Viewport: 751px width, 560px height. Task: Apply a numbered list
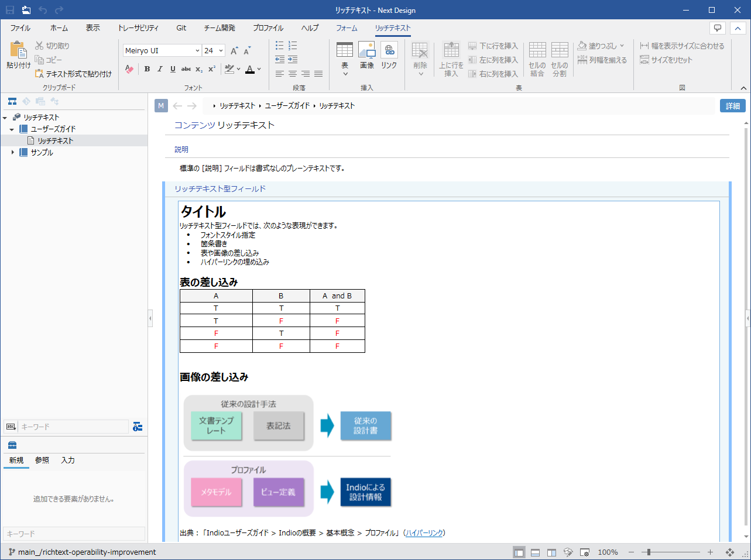click(293, 46)
